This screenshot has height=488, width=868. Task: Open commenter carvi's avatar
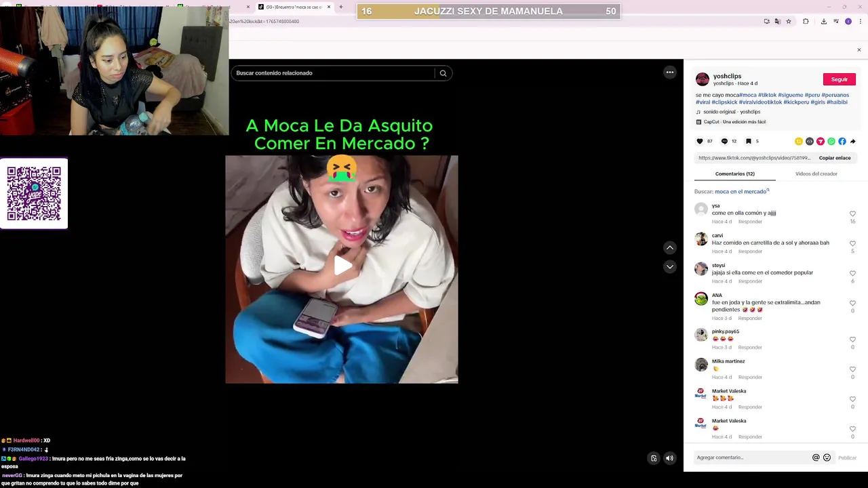tap(701, 239)
